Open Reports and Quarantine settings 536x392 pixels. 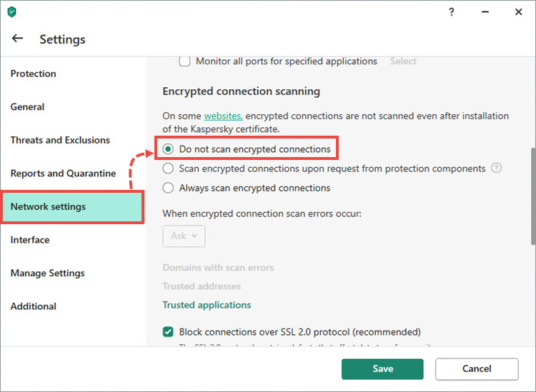click(x=63, y=174)
